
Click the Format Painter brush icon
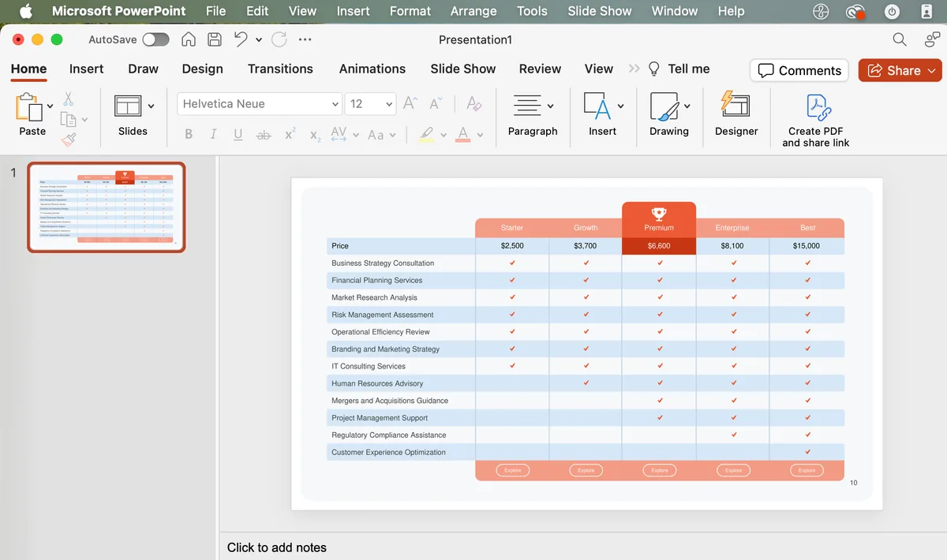coord(69,140)
